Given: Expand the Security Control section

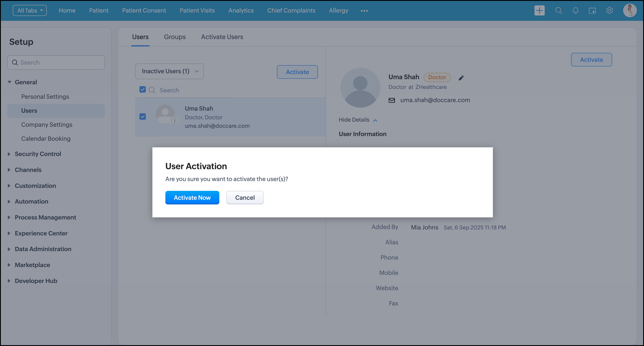Looking at the screenshot, I should pyautogui.click(x=38, y=154).
